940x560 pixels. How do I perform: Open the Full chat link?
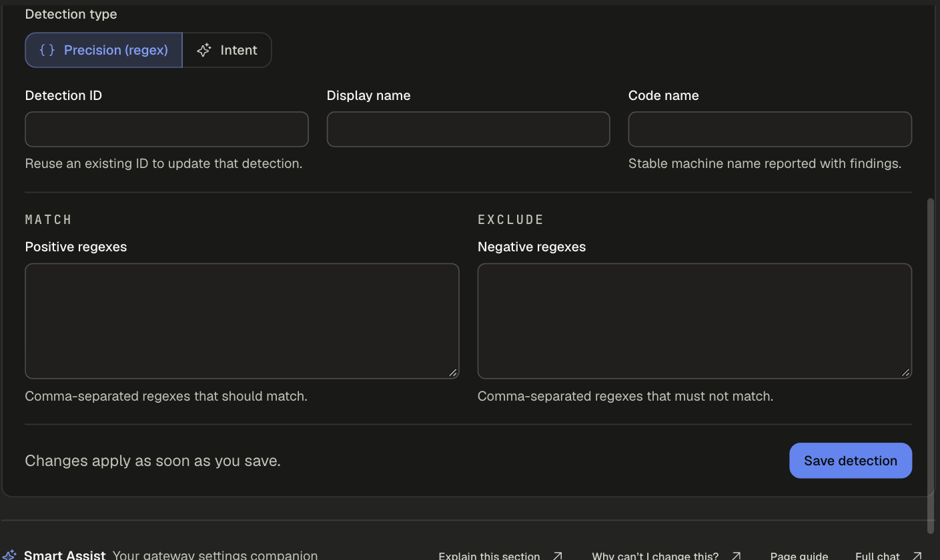(889, 555)
